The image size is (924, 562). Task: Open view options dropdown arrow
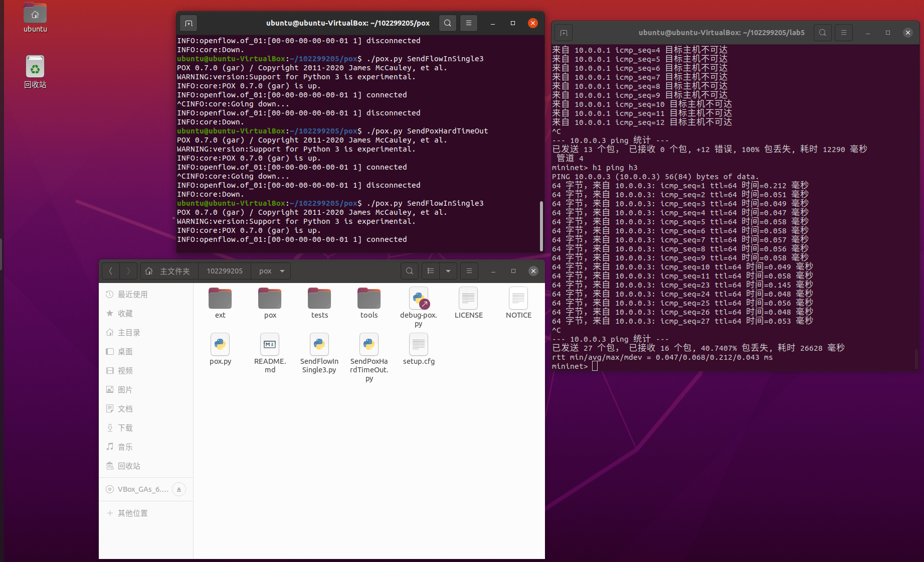pos(448,271)
